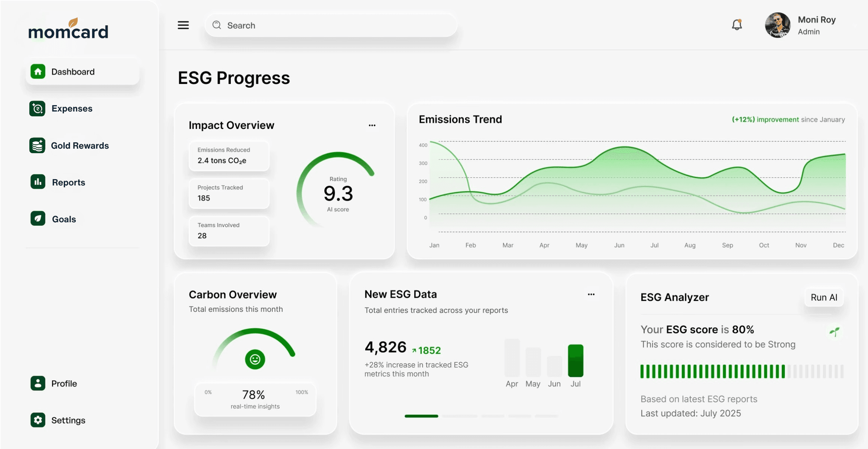Click the Profile person icon

point(38,383)
